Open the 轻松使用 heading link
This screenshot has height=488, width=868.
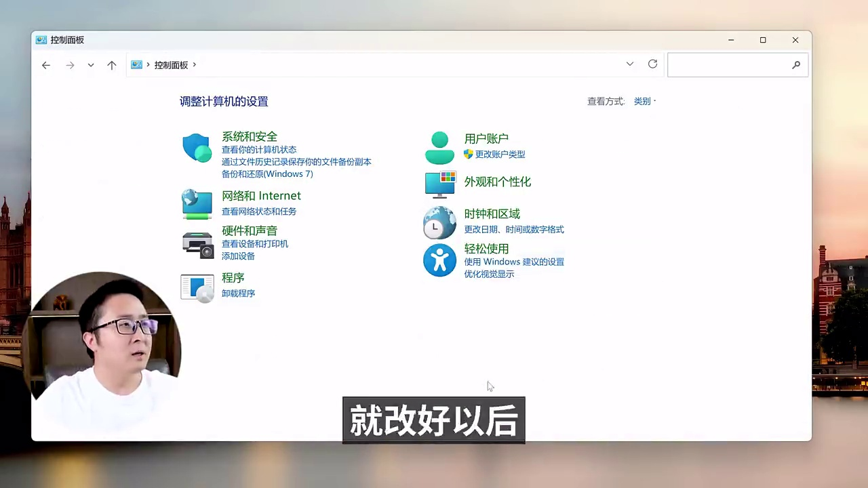(x=486, y=249)
